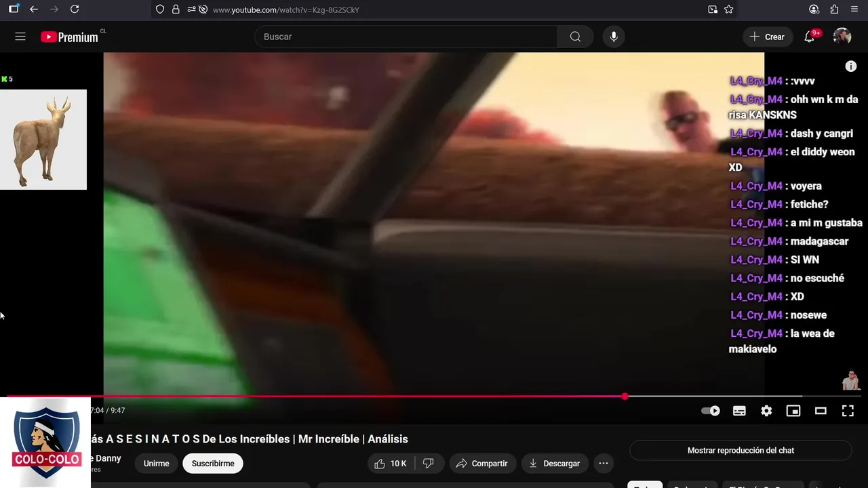Viewport: 868px width, 488px height.
Task: Seek using the red progress bar scrubber
Action: tap(625, 396)
